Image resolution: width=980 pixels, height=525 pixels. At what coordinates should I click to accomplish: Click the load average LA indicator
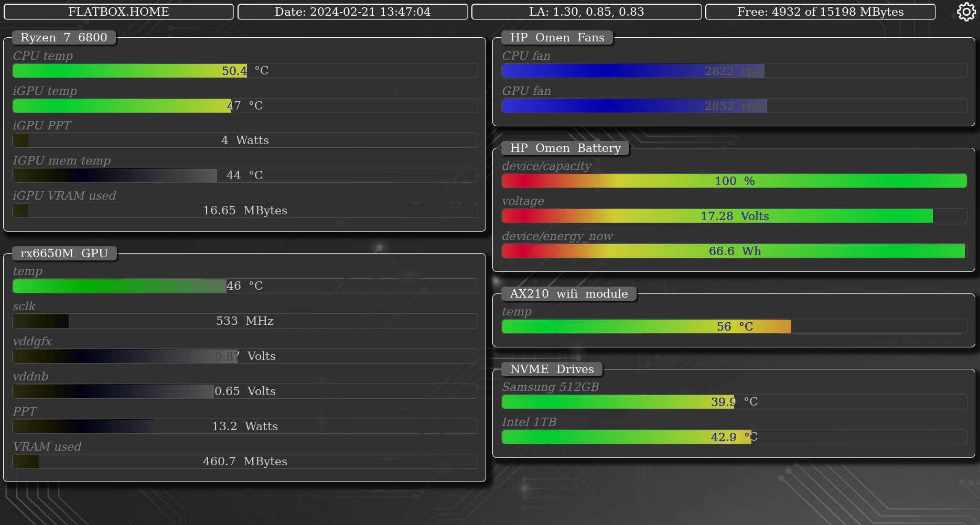[587, 12]
